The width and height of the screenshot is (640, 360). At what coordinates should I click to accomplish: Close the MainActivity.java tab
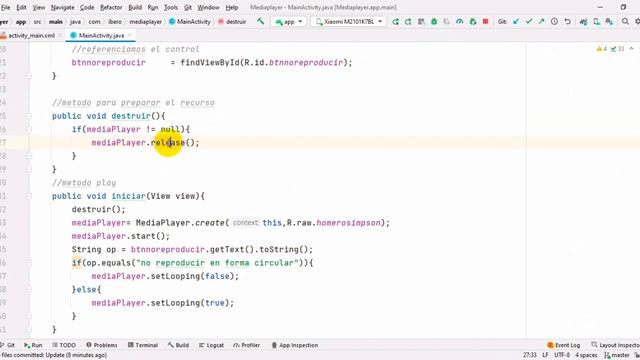click(130, 36)
